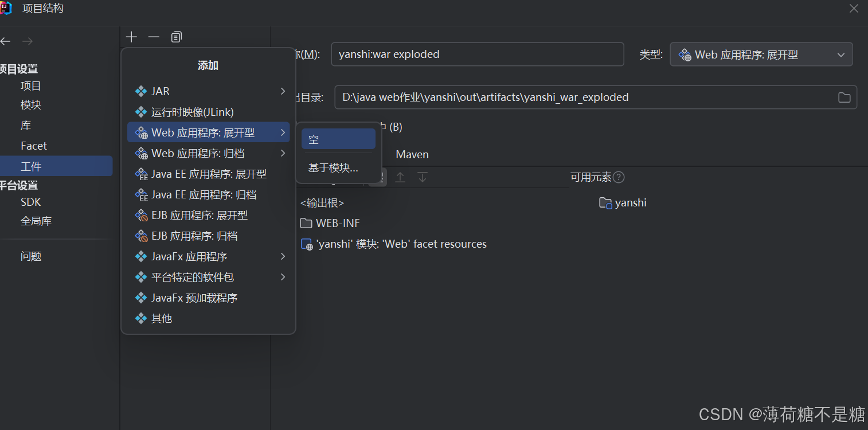Click the JavaFx 应用程序 icon
Image resolution: width=868 pixels, height=430 pixels.
141,256
